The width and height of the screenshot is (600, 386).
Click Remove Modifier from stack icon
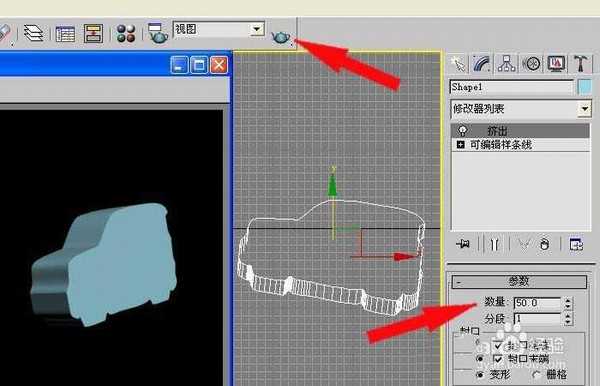click(545, 244)
